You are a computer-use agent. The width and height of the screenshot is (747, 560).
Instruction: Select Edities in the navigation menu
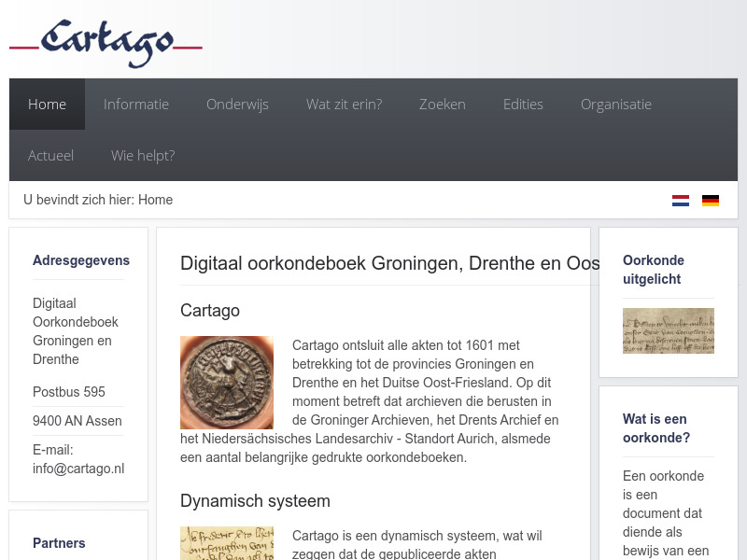point(523,104)
